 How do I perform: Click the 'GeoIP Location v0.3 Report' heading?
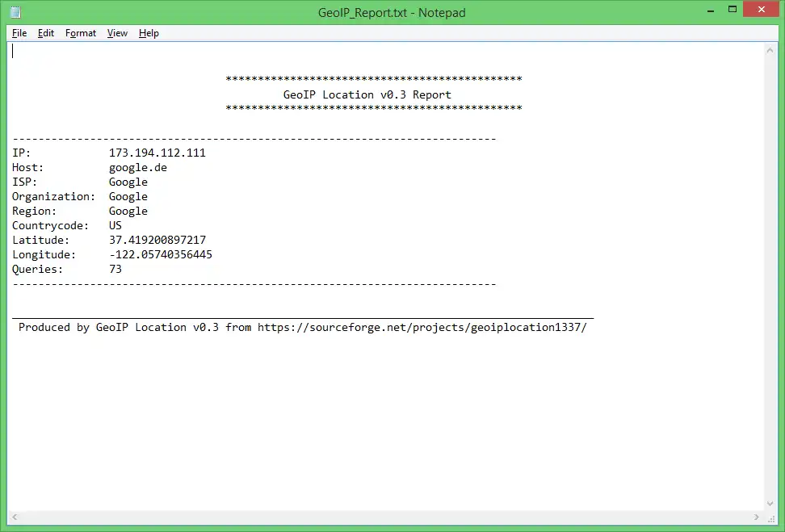click(367, 94)
